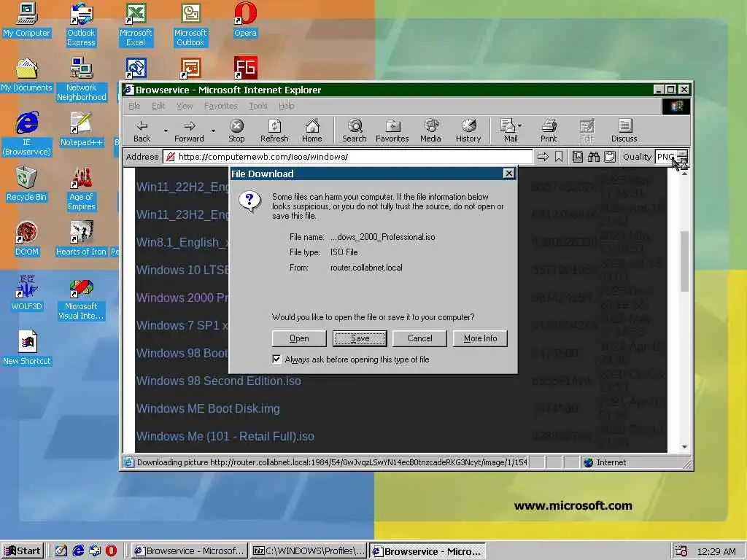Click the Back toolbar icon

click(x=142, y=131)
